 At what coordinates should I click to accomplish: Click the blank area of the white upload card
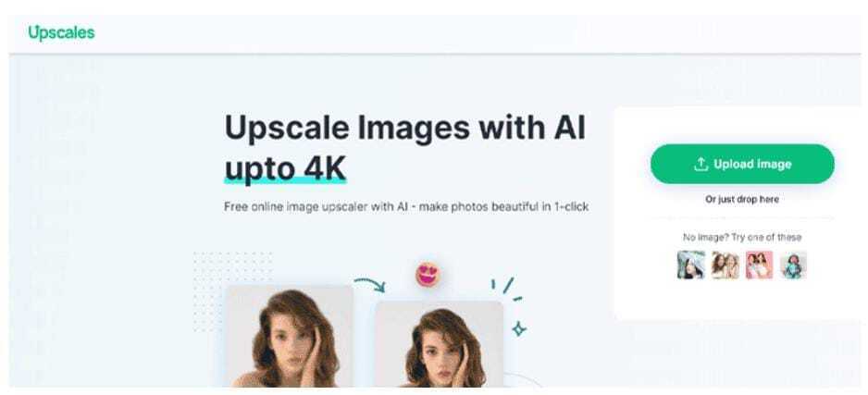(x=742, y=302)
